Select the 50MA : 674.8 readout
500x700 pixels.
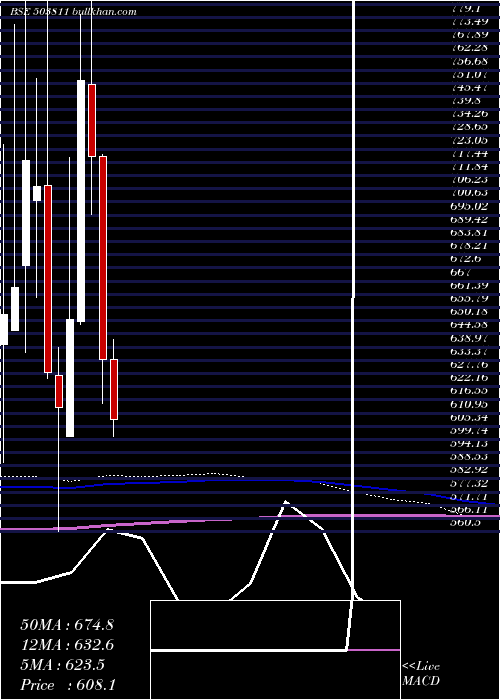point(67,625)
